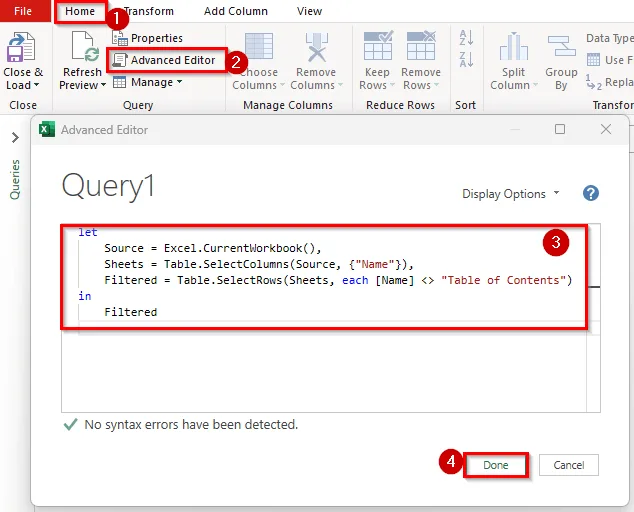This screenshot has width=634, height=512.
Task: Click the Split Column icon
Action: coord(514,47)
